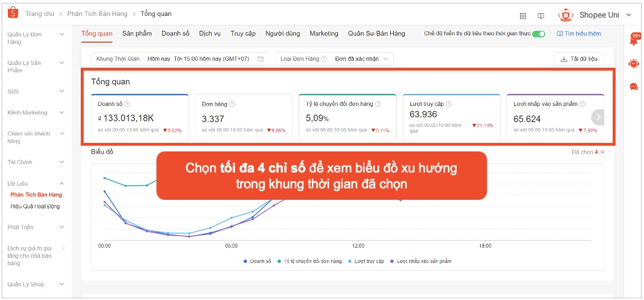Open notifications bell with 99+ badge
The width and height of the screenshot is (644, 300).
pos(634,39)
